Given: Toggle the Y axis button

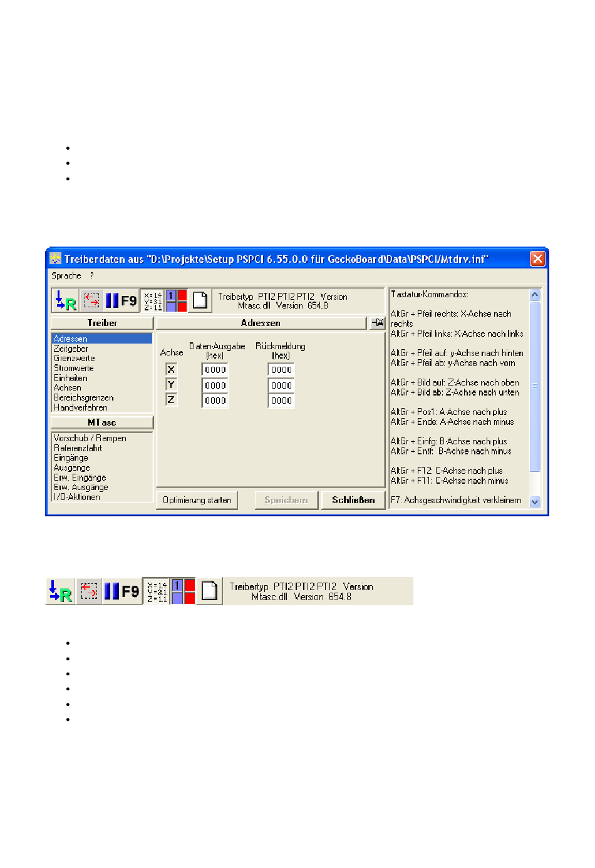Looking at the screenshot, I should click(171, 385).
